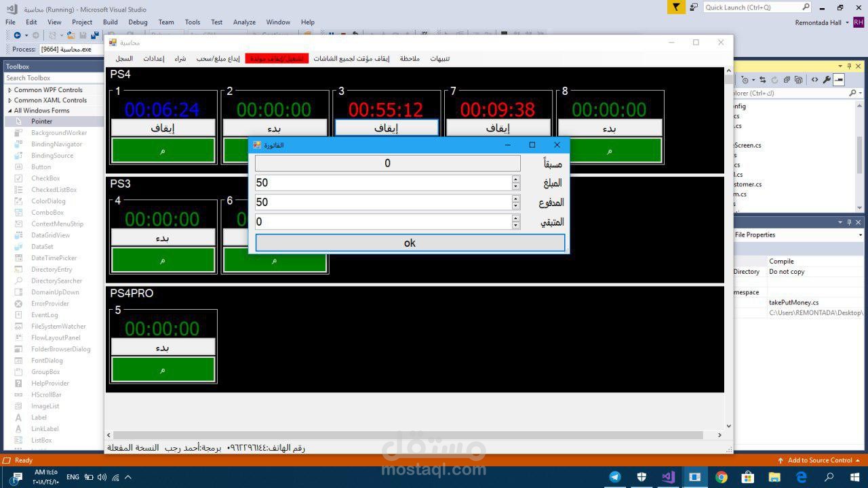Open Telegram from the taskbar

pyautogui.click(x=615, y=477)
